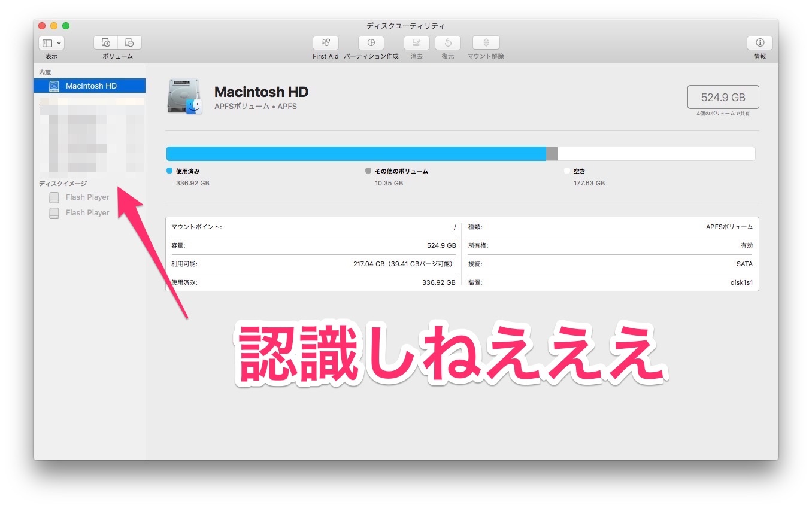Select the first Flash Player disk image
The width and height of the screenshot is (812, 508).
pos(87,197)
